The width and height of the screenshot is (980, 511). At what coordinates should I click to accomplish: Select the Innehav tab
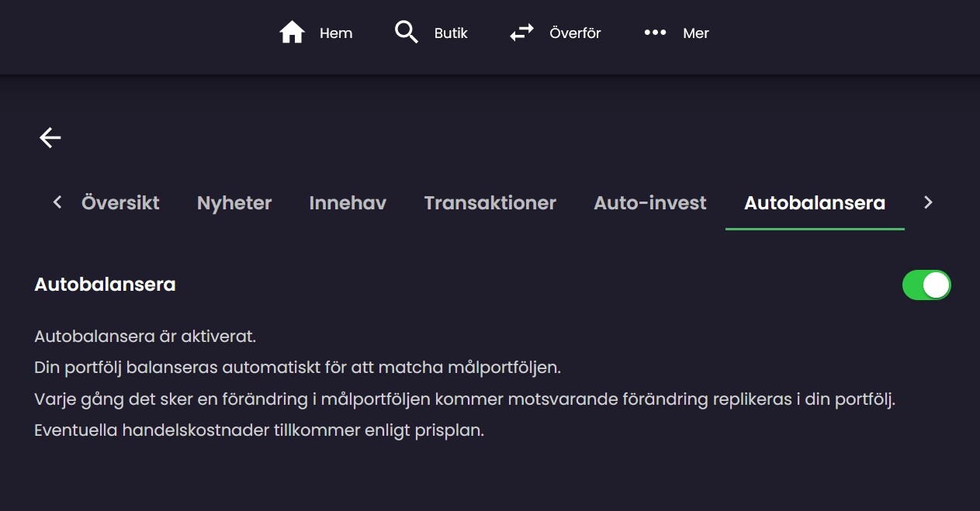[348, 203]
